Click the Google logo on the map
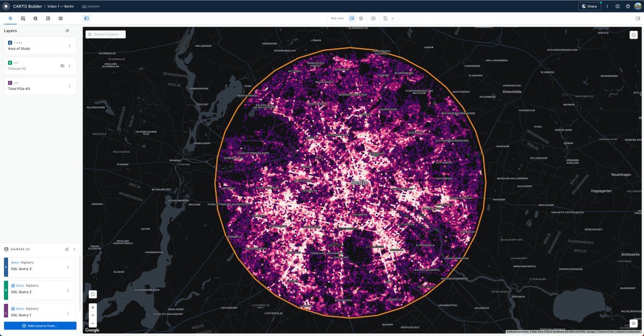Viewport: 644px width, 336px height. (92, 330)
